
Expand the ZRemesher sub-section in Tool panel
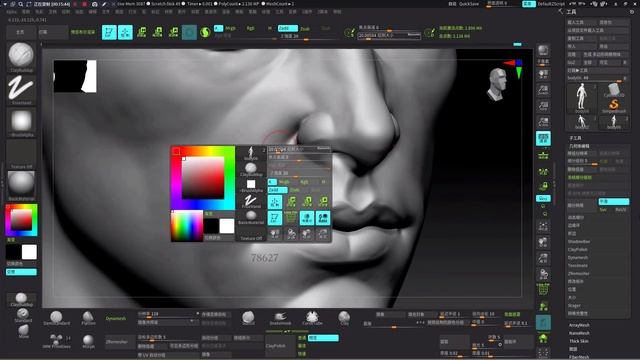[x=578, y=273]
